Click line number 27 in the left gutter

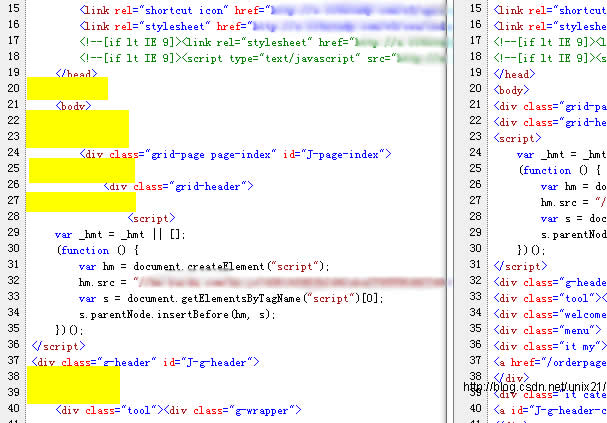[14, 200]
